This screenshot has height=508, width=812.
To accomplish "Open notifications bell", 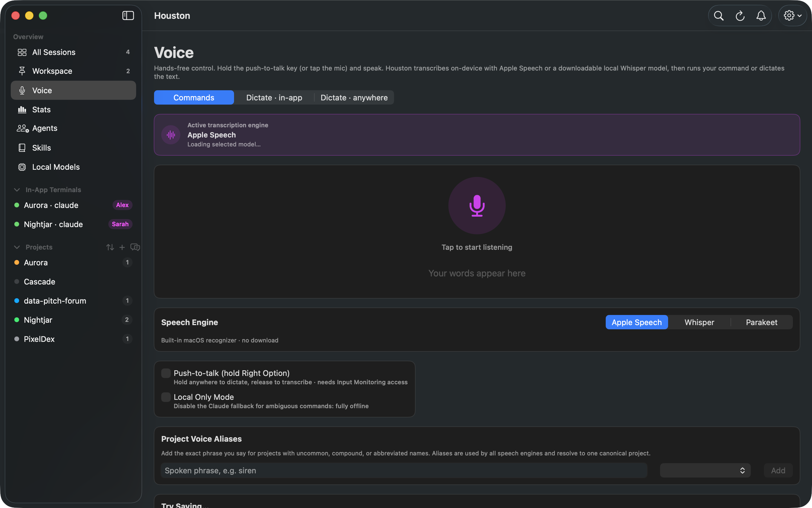I will click(761, 16).
